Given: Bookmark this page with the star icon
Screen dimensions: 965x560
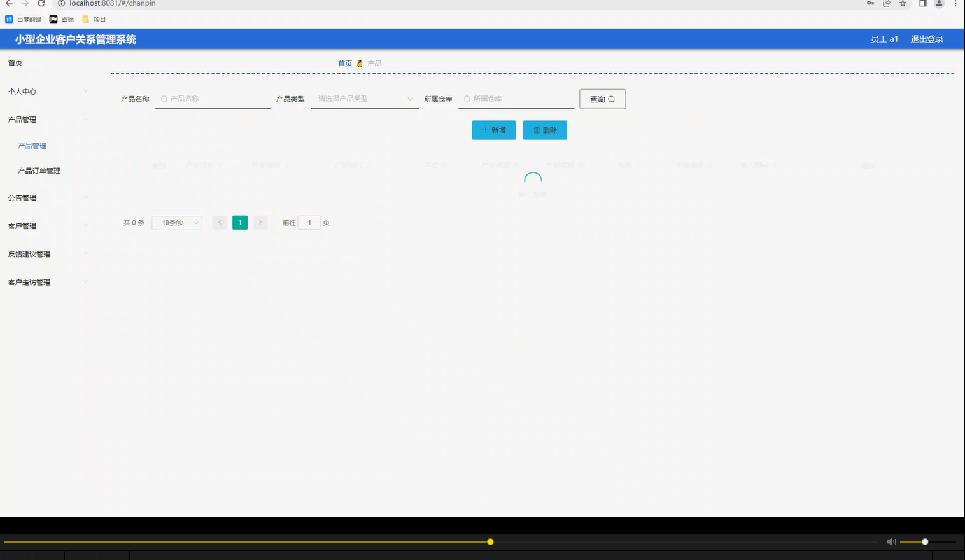Looking at the screenshot, I should (903, 4).
